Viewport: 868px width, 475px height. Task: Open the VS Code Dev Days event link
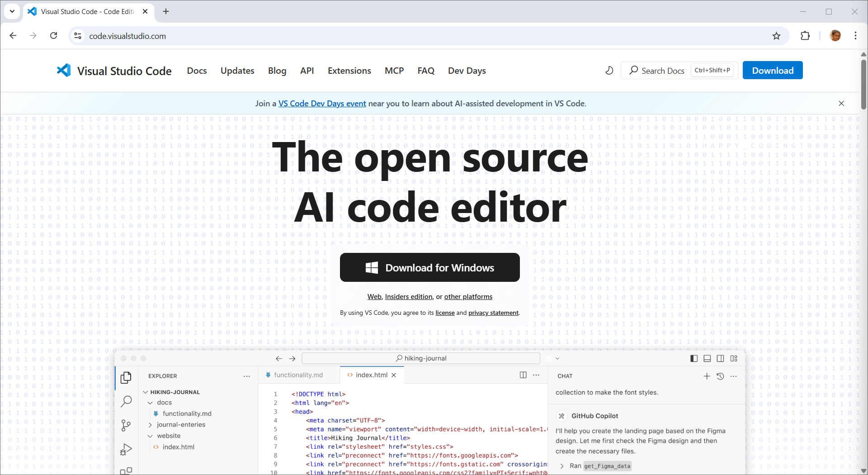coord(322,104)
